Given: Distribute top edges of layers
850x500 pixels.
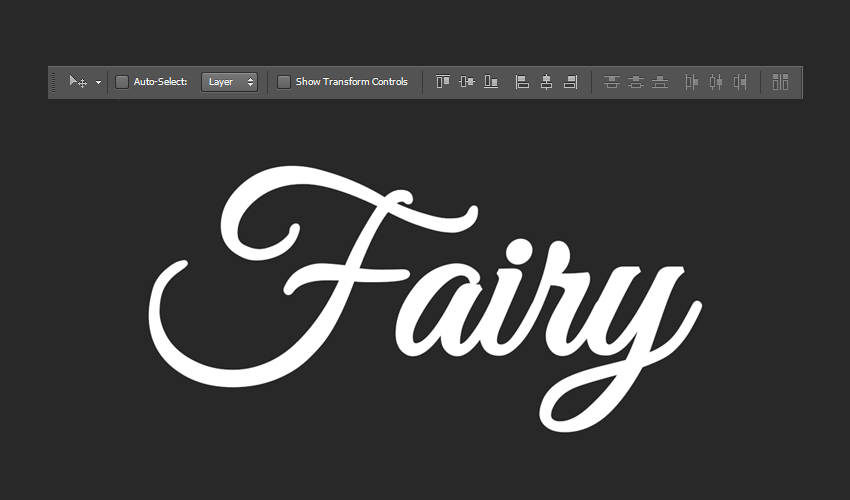Looking at the screenshot, I should tap(612, 82).
